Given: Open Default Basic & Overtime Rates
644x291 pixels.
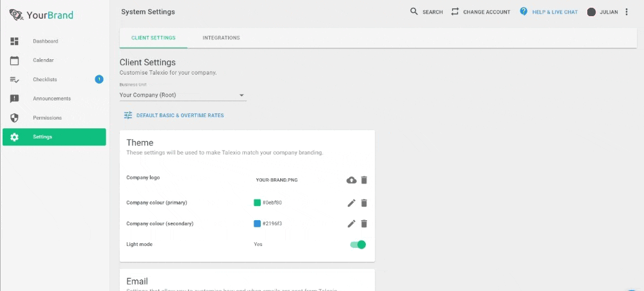Looking at the screenshot, I should point(174,115).
